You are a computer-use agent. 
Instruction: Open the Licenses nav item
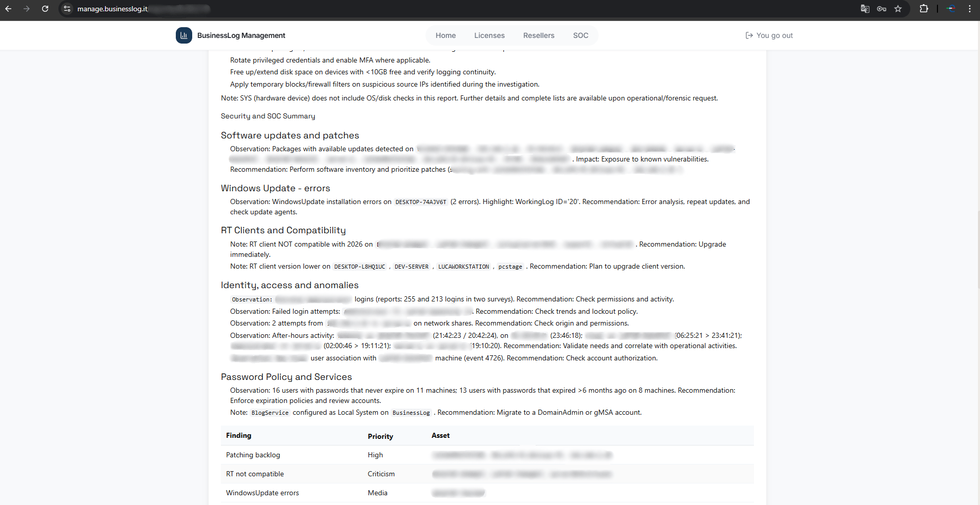click(489, 35)
